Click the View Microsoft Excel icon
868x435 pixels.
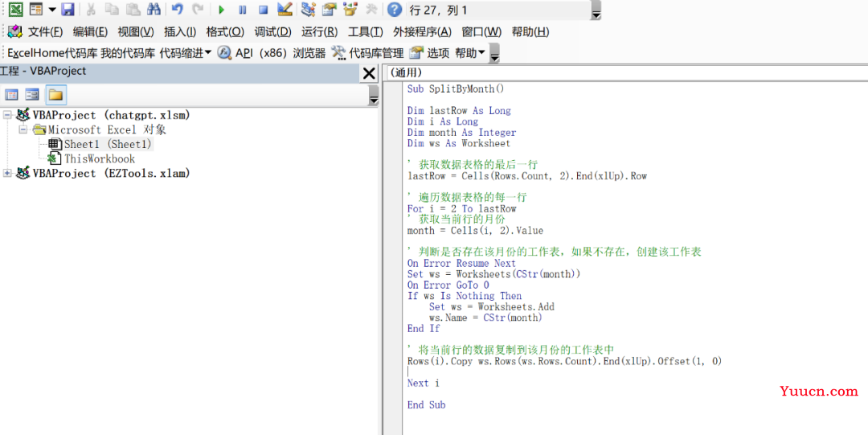click(15, 10)
